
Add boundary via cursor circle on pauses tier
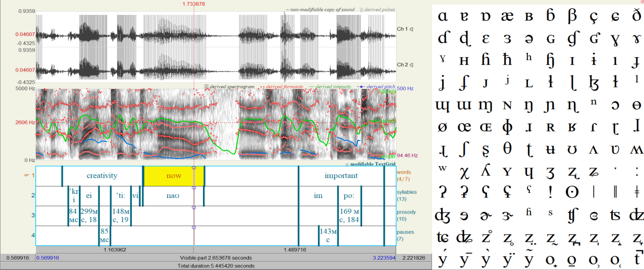194,227
